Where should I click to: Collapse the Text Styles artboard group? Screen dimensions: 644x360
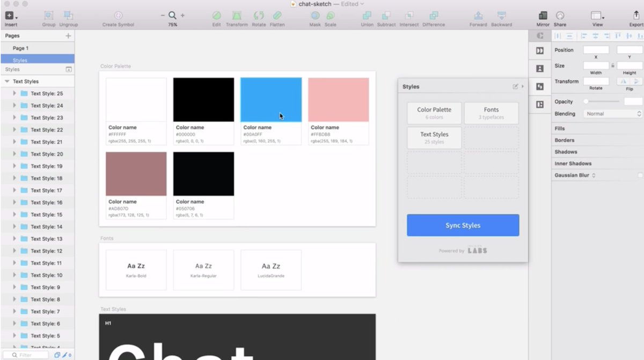[x=7, y=82]
